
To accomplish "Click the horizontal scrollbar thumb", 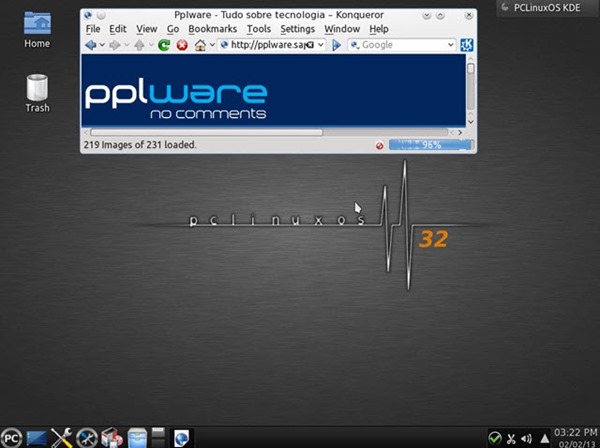I will click(x=207, y=132).
